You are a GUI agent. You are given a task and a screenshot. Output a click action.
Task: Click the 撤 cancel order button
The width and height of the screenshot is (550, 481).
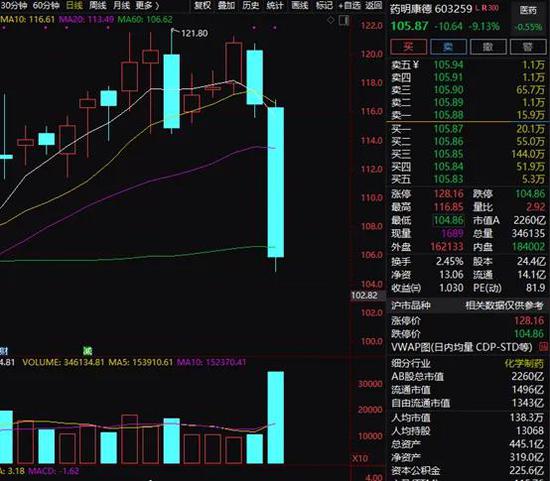tap(488, 47)
